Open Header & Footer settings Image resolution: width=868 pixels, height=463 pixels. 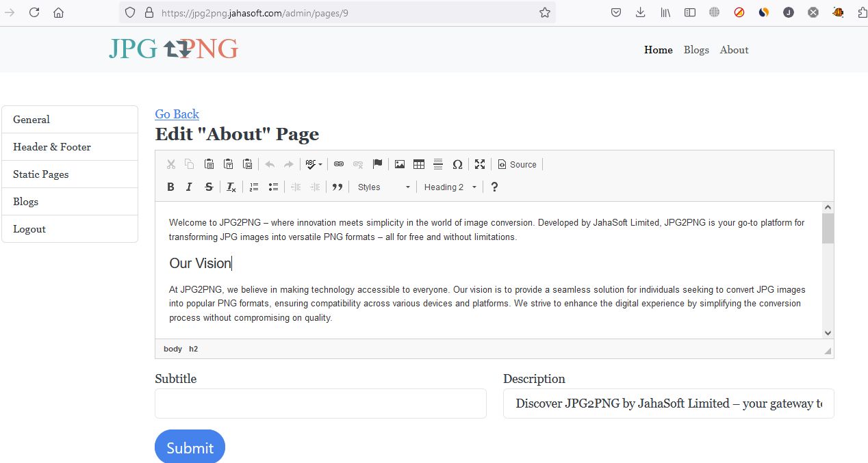pyautogui.click(x=70, y=147)
